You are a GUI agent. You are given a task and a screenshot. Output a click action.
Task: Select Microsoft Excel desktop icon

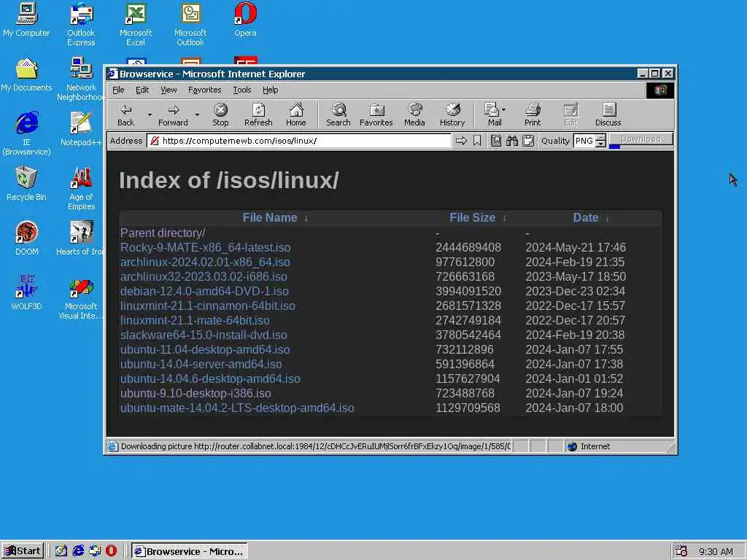coord(135,25)
